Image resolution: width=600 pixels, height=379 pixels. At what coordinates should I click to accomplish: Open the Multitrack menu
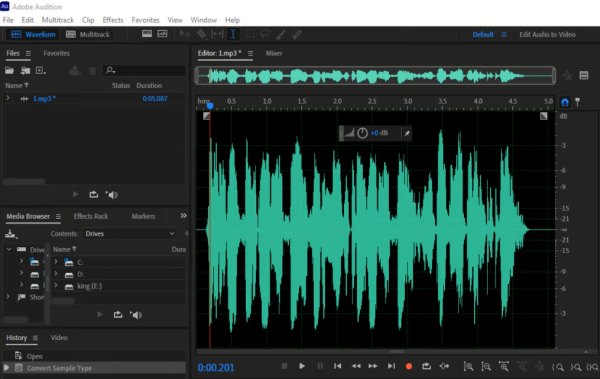[x=57, y=20]
